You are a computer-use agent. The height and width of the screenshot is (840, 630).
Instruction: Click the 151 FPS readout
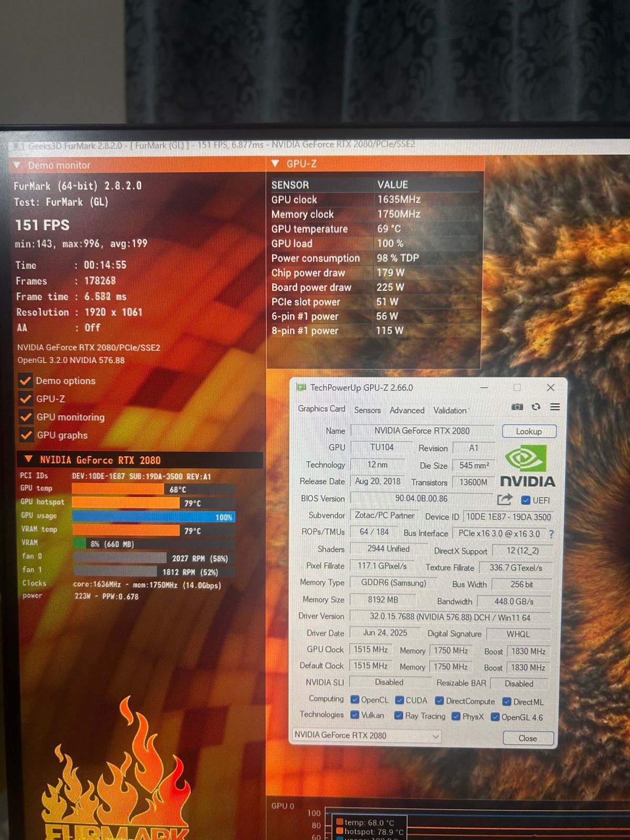pyautogui.click(x=43, y=225)
